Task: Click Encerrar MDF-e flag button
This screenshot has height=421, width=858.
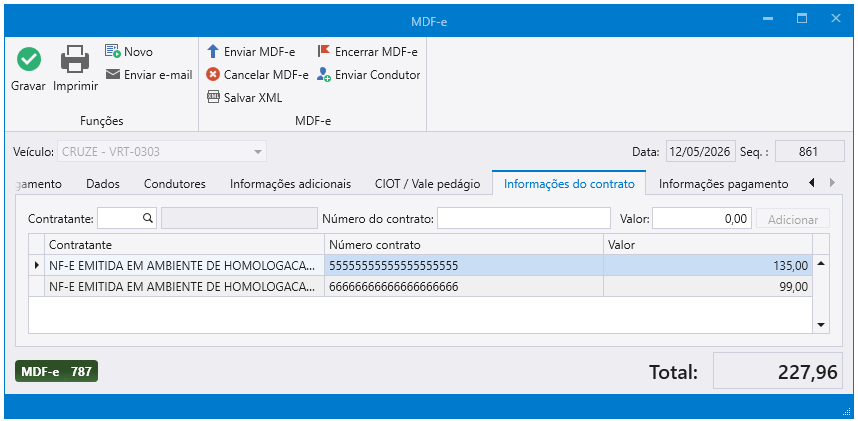Action: point(367,52)
